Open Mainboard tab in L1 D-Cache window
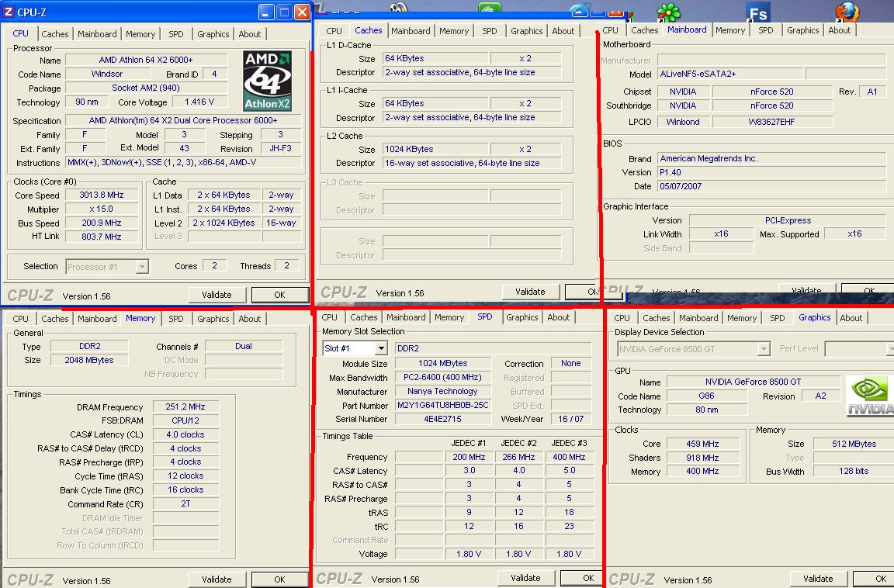Viewport: 894px width, 588px height. point(411,31)
